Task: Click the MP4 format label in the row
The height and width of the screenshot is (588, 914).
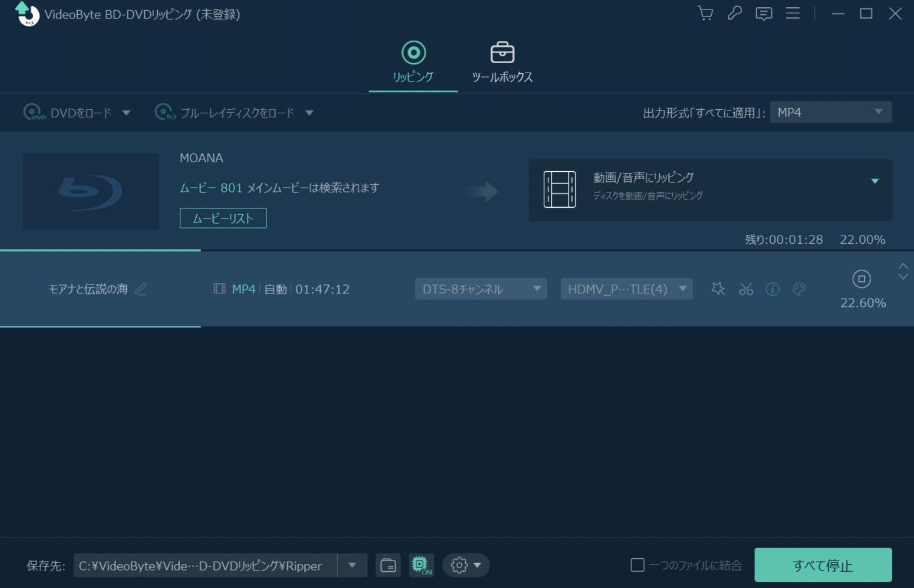Action: (243, 289)
